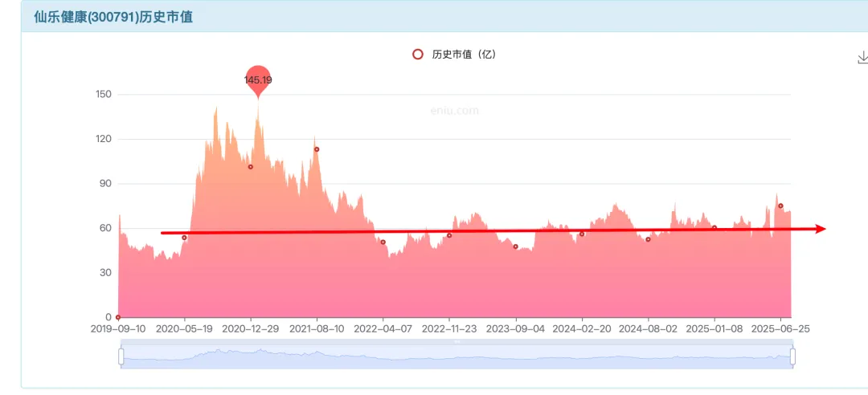This screenshot has height=395, width=868.
Task: Click the 90 value axis label
Action: pos(106,184)
